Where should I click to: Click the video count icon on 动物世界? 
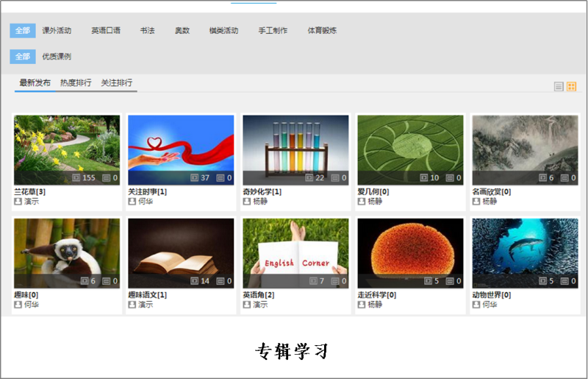tap(542, 281)
